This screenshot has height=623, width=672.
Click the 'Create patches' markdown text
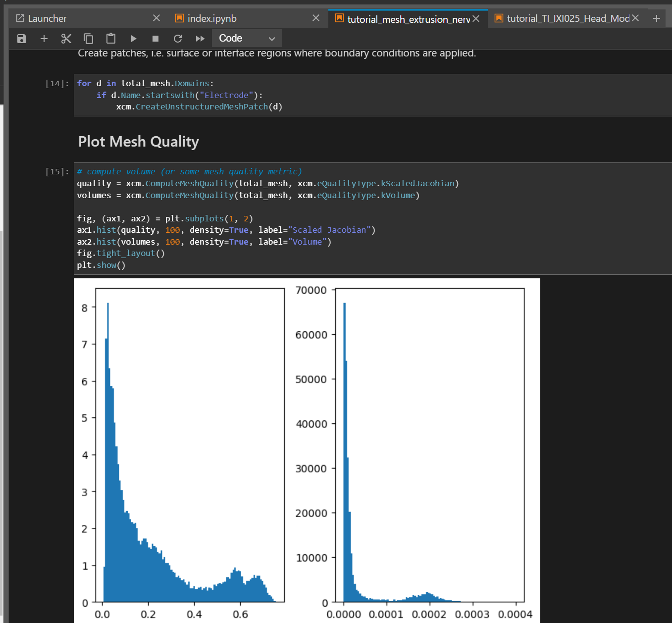point(277,53)
